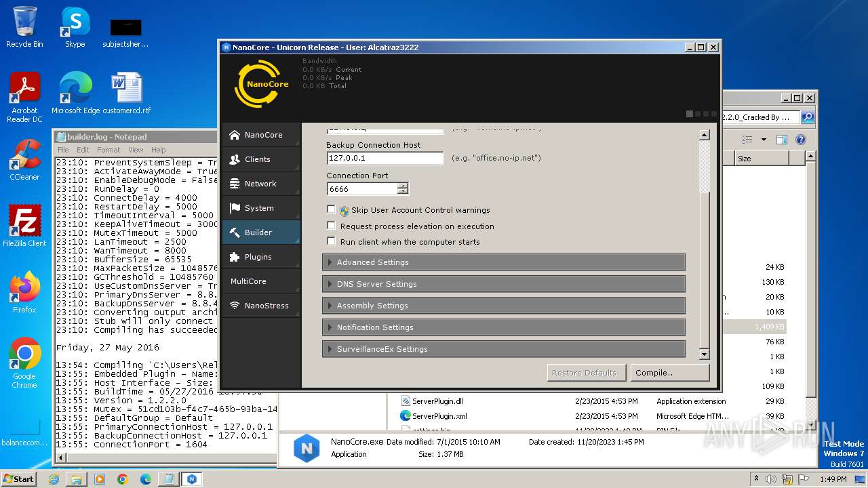
Task: Click Builder panel scrollbar down arrow
Action: pyautogui.click(x=704, y=354)
